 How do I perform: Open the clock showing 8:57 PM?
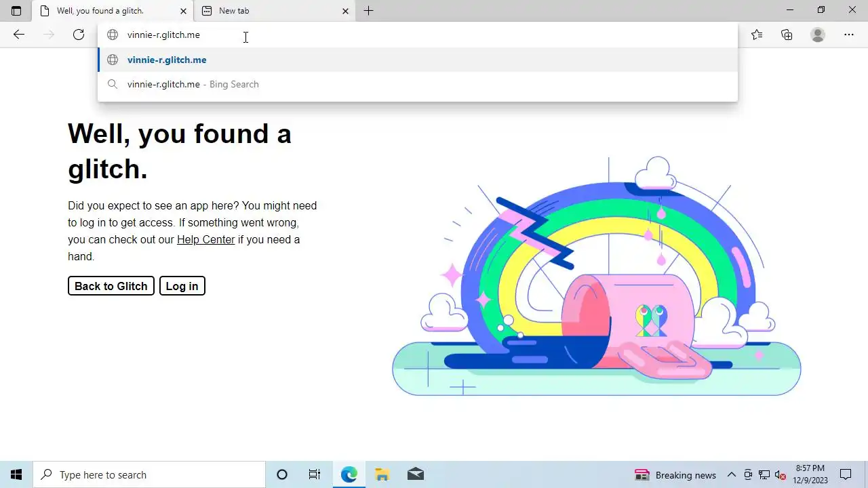[x=810, y=474]
